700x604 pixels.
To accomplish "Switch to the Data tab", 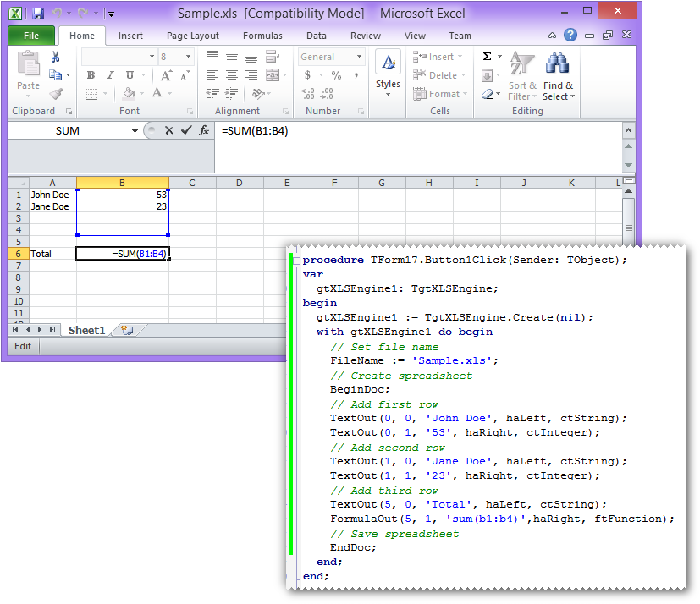I will point(316,36).
